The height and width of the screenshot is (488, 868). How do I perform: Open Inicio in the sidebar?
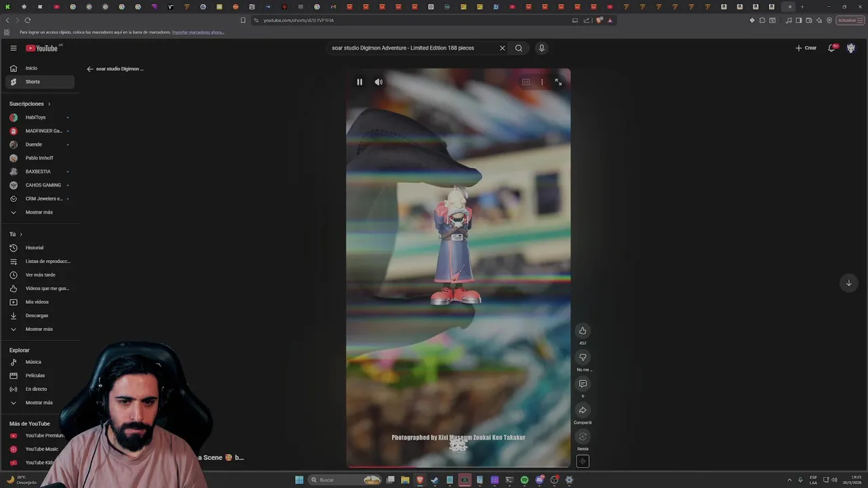tap(40, 68)
